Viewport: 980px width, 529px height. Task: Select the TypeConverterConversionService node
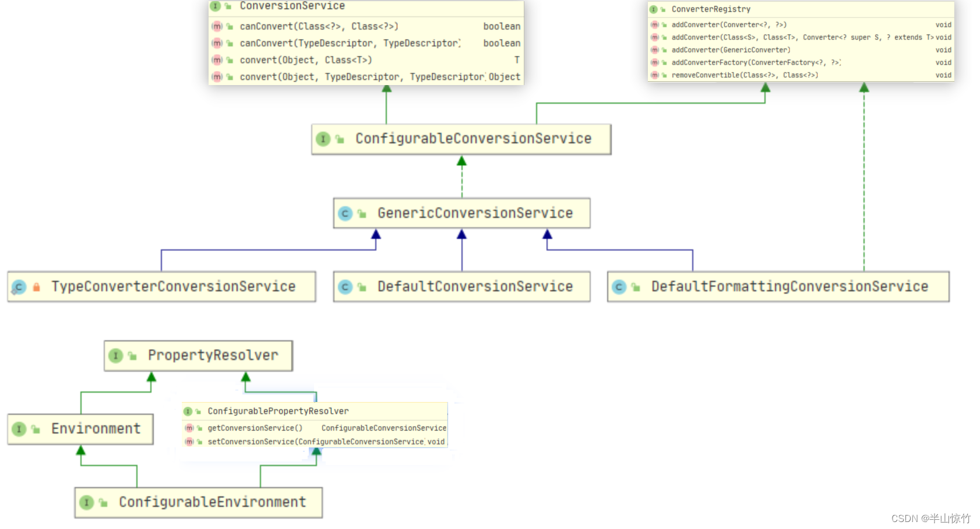pos(161,287)
